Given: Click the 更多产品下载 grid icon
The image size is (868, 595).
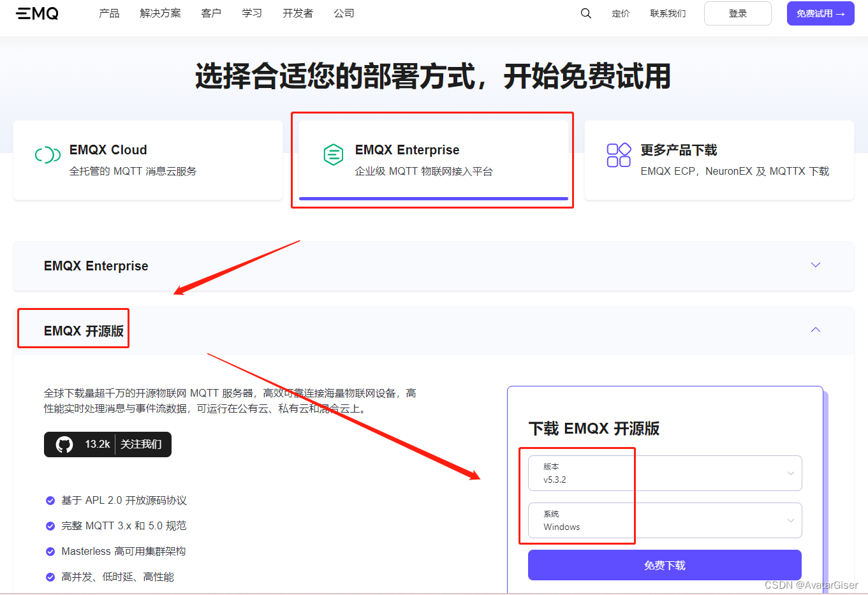Looking at the screenshot, I should [619, 155].
